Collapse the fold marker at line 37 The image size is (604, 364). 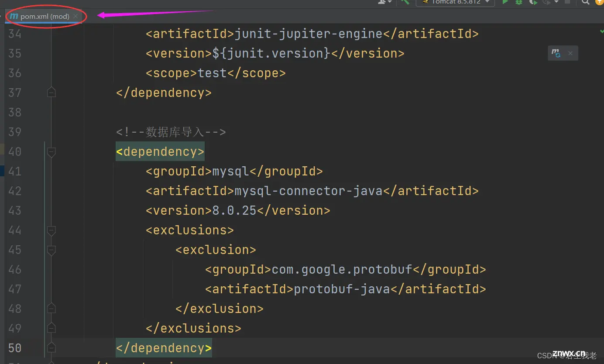(x=51, y=93)
